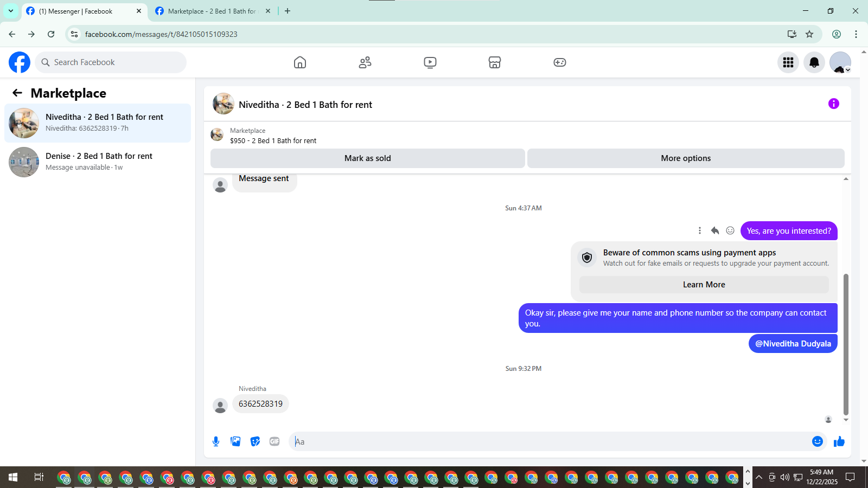This screenshot has width=868, height=488.
Task: Send a thumbs-up like
Action: (x=839, y=441)
